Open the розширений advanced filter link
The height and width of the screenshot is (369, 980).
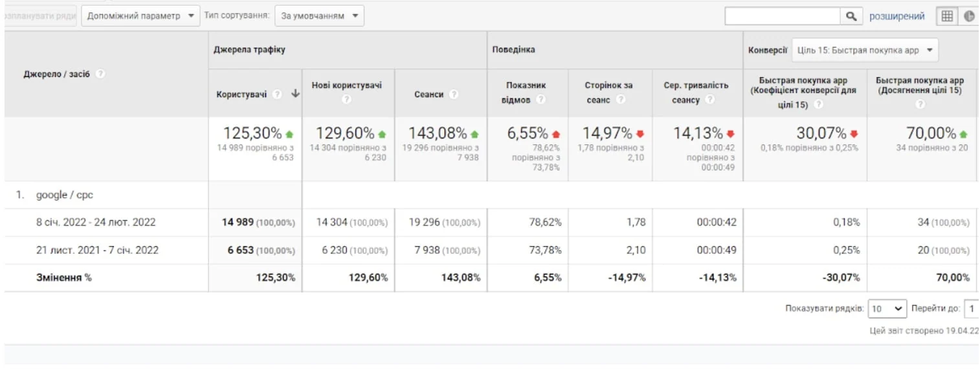[896, 16]
